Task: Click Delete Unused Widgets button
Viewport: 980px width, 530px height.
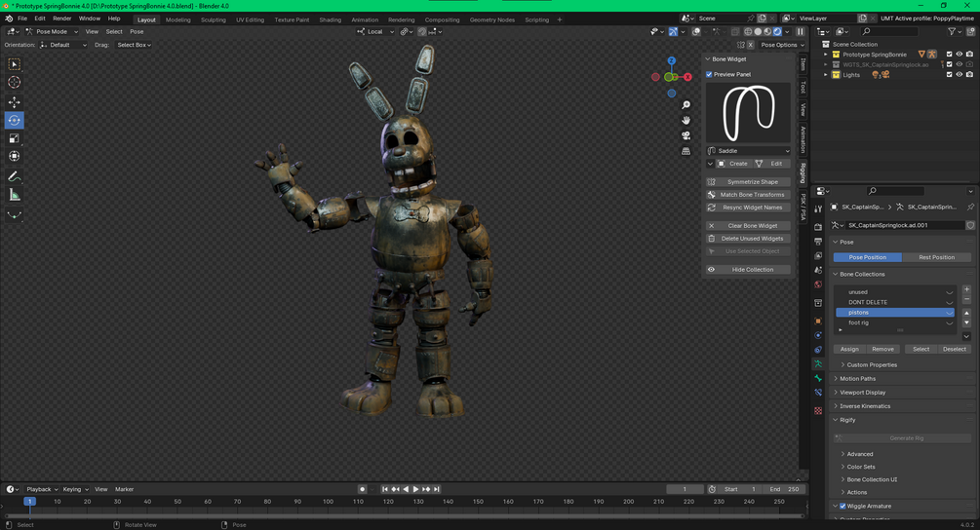Action: coord(749,238)
